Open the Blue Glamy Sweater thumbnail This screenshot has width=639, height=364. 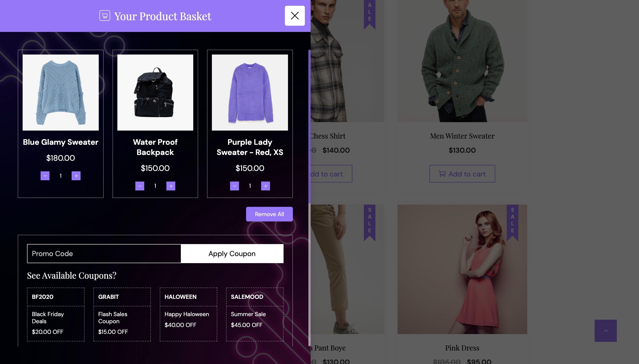point(61,92)
